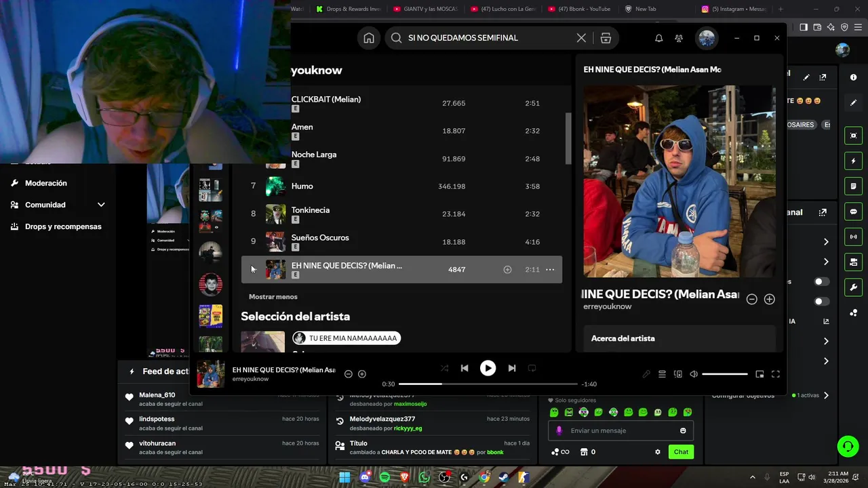Switch to the GIANTV y las MOSCAS tab
868x488 pixels.
(x=425, y=9)
